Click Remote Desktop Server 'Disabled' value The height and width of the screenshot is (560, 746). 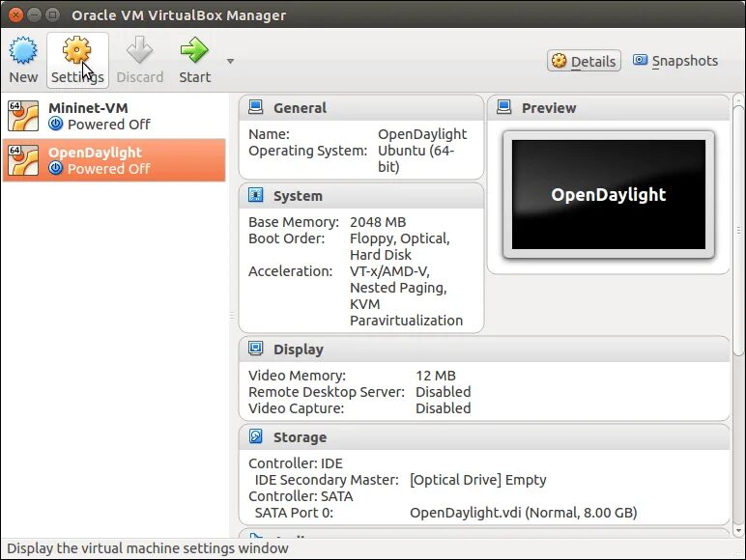tap(443, 392)
